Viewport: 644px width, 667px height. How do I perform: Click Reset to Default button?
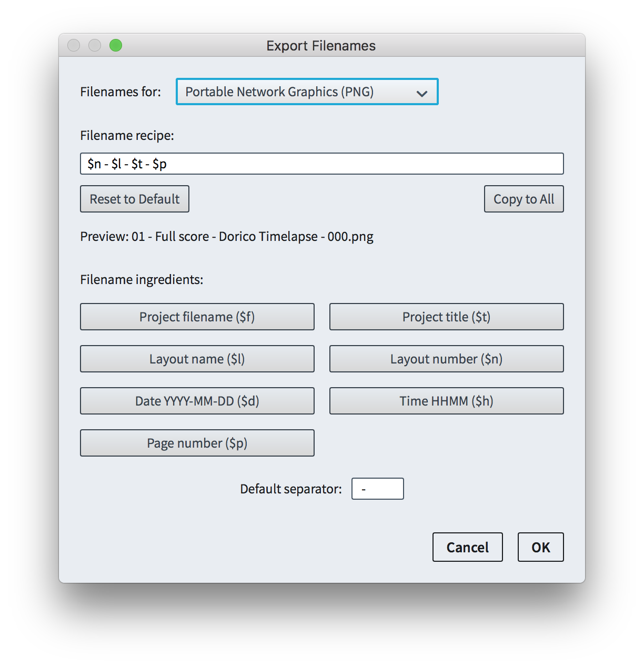tap(135, 199)
